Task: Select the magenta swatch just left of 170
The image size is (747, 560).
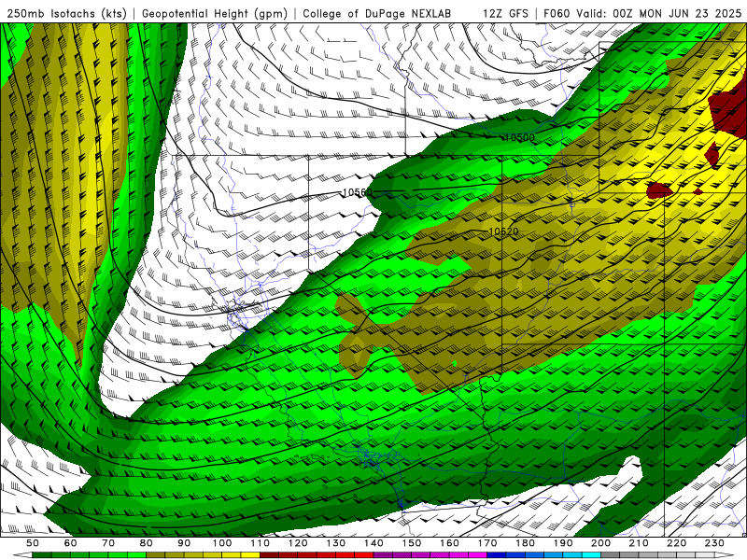Action: 478,555
